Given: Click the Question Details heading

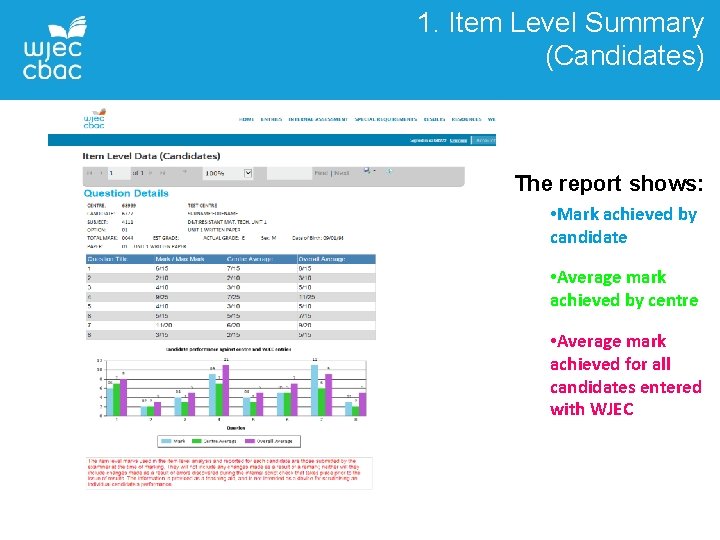Looking at the screenshot, I should (x=126, y=193).
